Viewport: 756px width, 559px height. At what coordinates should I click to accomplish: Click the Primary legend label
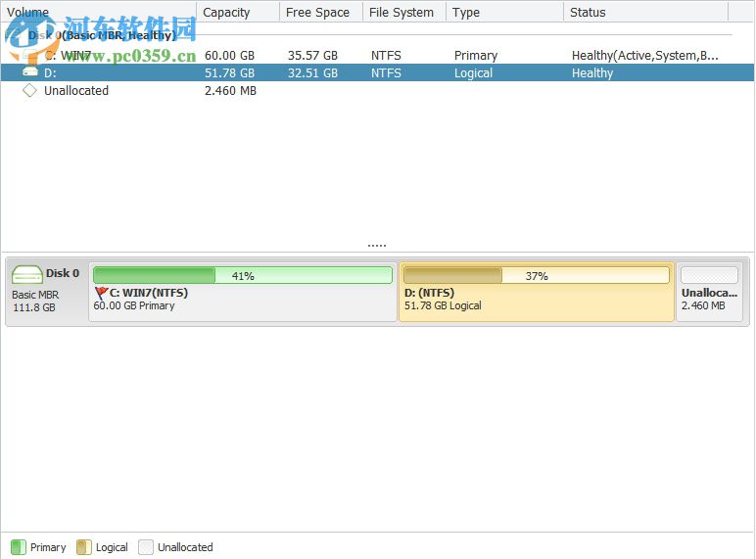tap(48, 547)
